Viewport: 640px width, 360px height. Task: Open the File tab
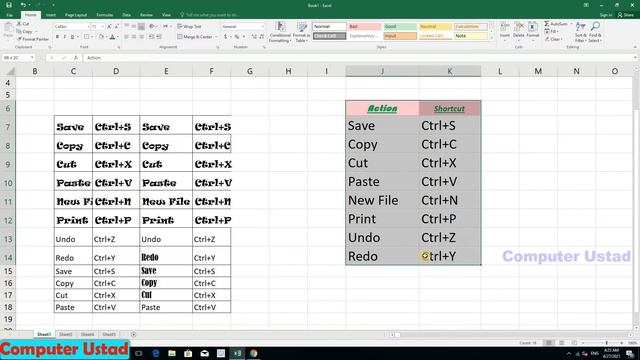click(9, 15)
